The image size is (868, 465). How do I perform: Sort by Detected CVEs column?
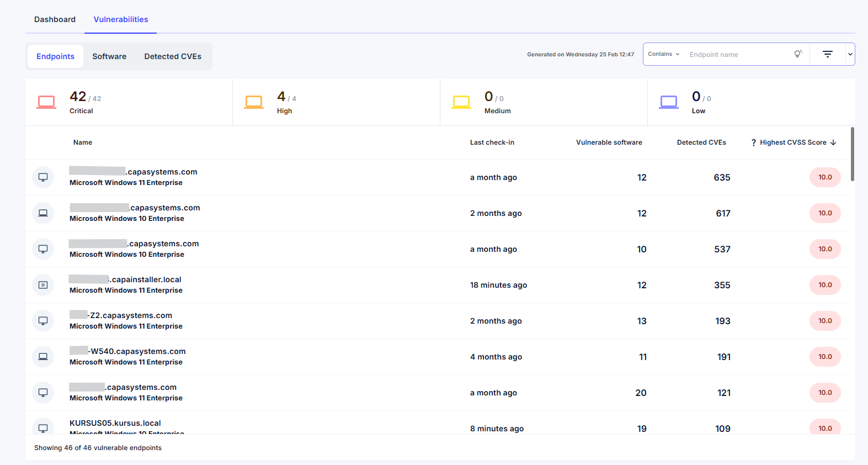[701, 142]
